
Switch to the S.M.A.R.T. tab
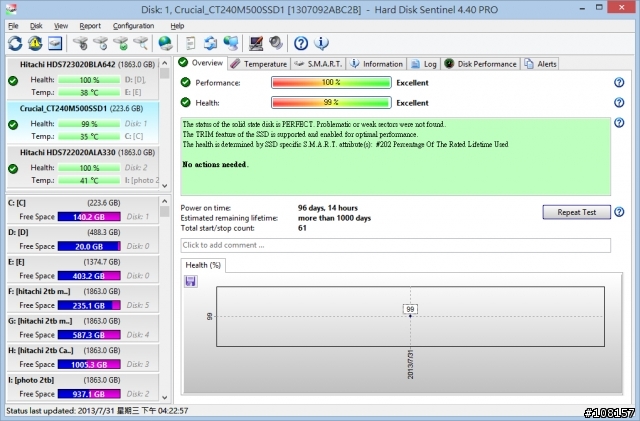[318, 64]
